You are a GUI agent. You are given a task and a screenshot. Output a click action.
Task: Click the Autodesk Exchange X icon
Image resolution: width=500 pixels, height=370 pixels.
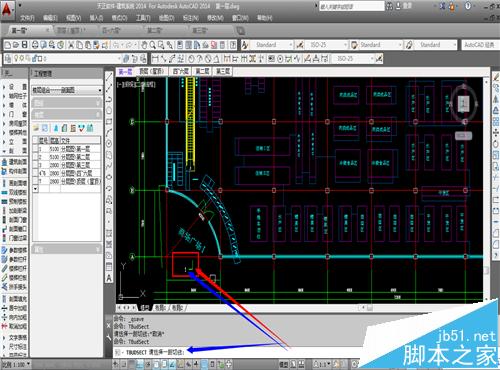[443, 6]
